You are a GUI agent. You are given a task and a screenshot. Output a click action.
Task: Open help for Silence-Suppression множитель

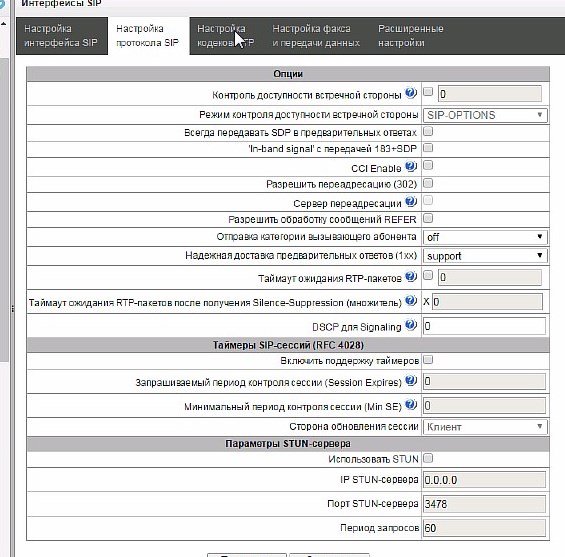click(x=411, y=300)
